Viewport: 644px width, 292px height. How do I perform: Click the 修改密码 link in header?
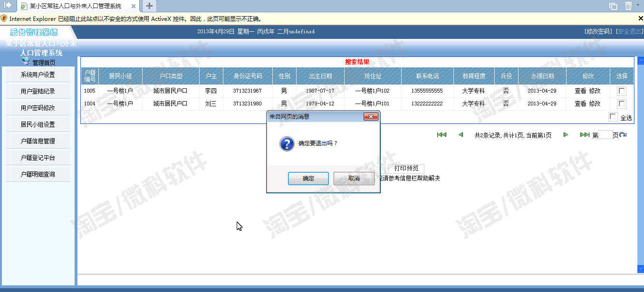tap(598, 31)
